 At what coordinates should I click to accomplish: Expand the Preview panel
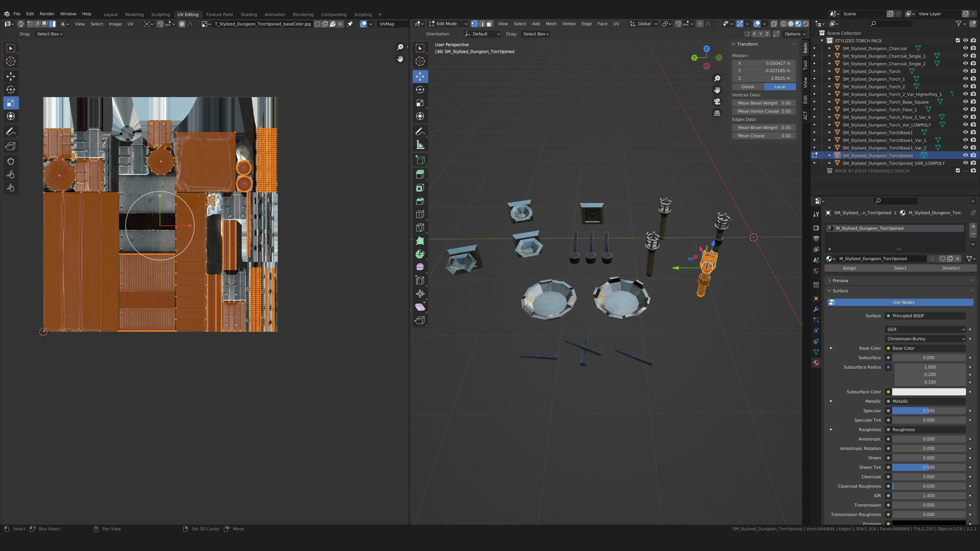click(x=840, y=281)
